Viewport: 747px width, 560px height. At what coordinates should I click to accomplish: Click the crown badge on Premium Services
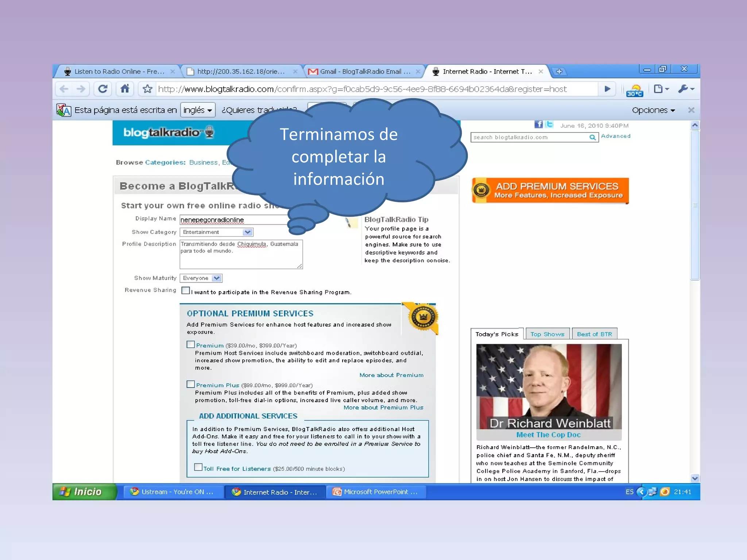coord(422,317)
